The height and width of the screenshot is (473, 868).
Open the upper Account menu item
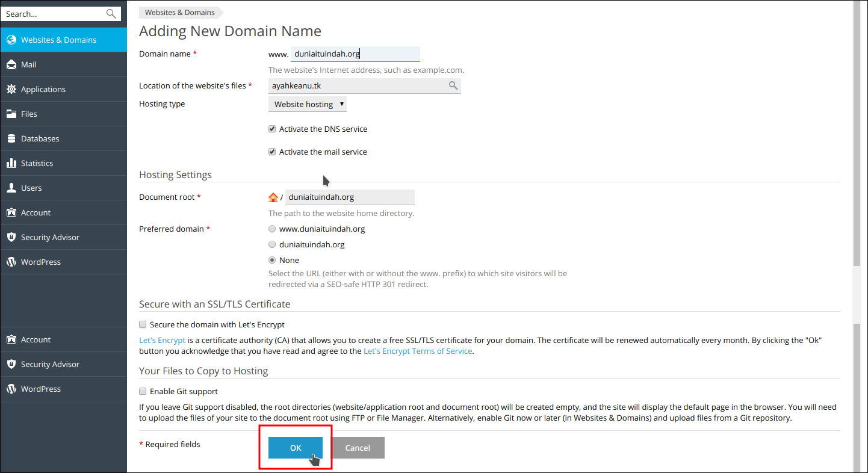(x=63, y=212)
